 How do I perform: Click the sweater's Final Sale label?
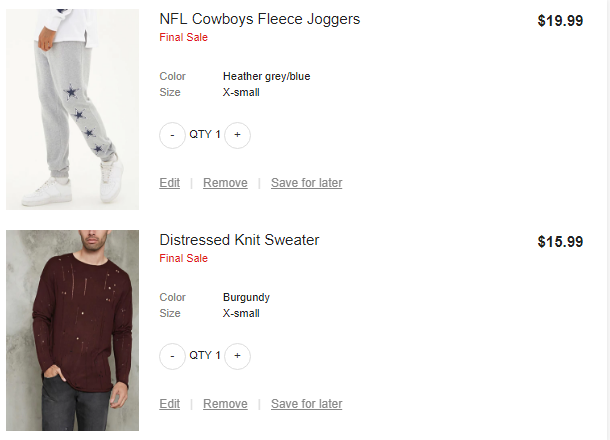click(x=183, y=258)
